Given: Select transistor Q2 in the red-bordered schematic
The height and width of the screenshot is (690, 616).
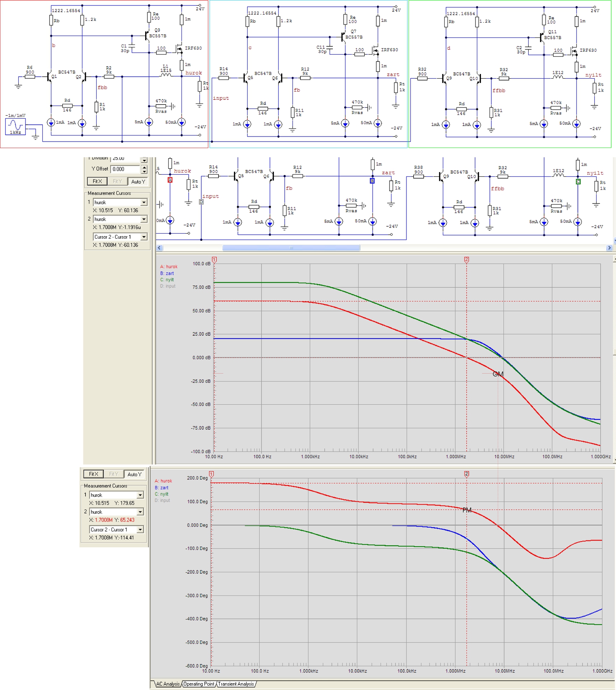Looking at the screenshot, I should (83, 77).
